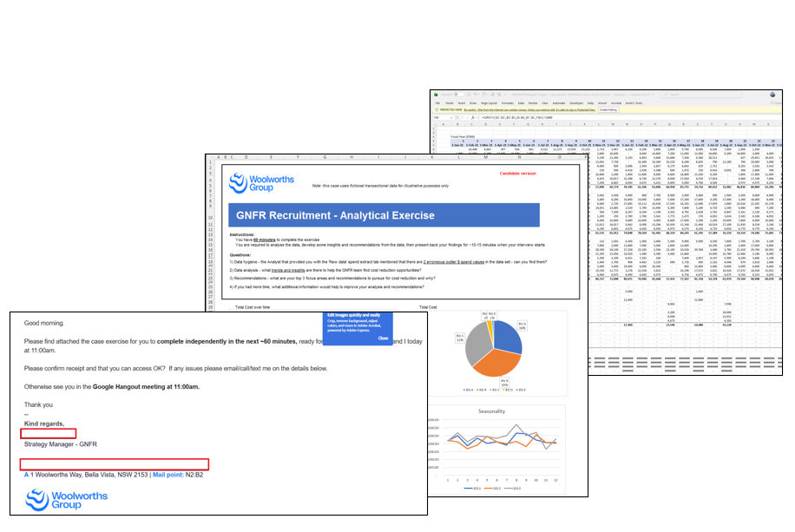
Task: Click the Save icon in Excel title bar
Action: [469, 95]
